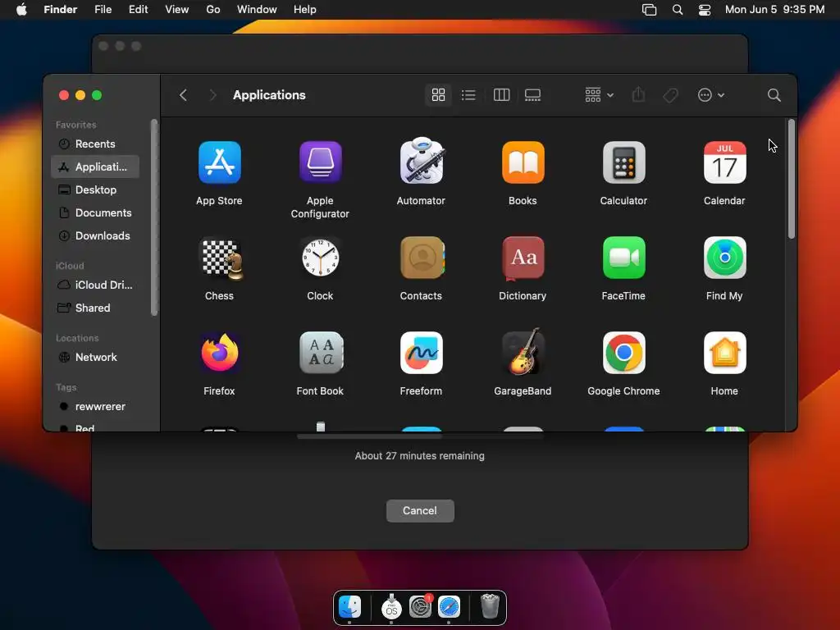
Task: Open the Window menu
Action: pyautogui.click(x=257, y=9)
